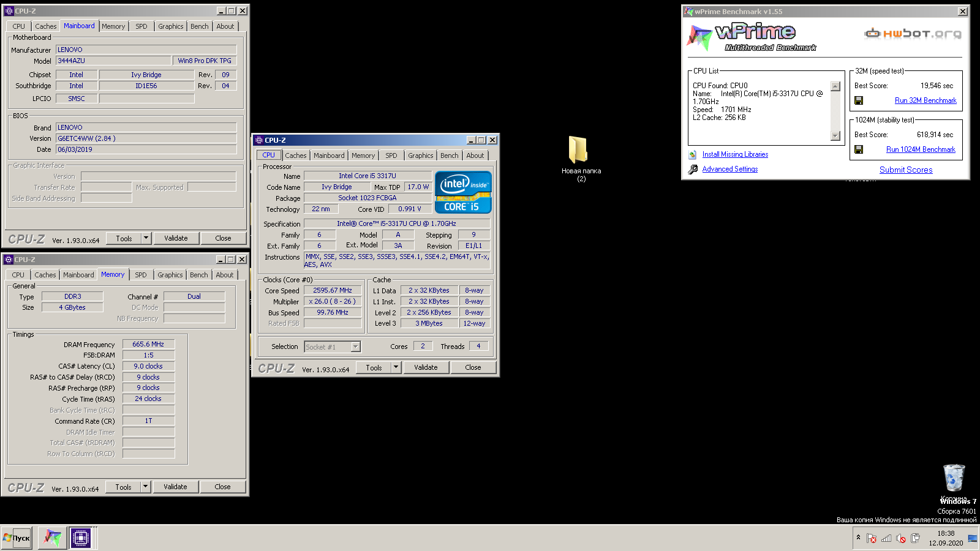Click Submit Scores link
The image size is (980, 551).
(906, 170)
